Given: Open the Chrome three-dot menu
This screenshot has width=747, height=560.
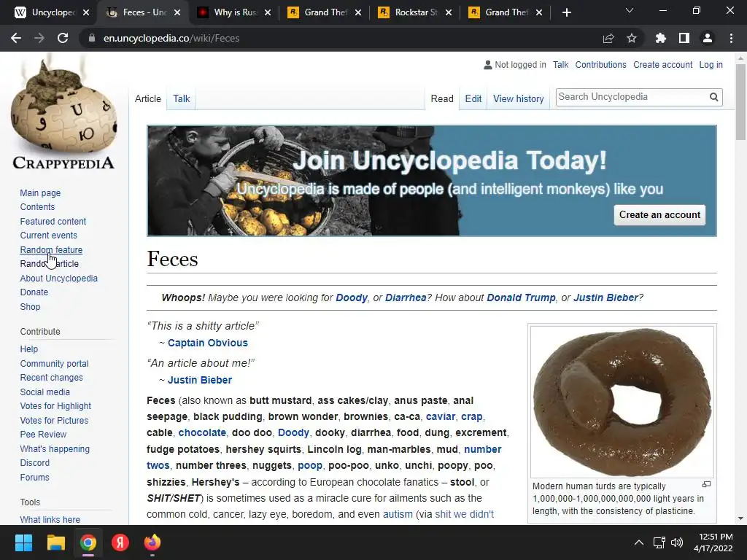Looking at the screenshot, I should point(731,38).
